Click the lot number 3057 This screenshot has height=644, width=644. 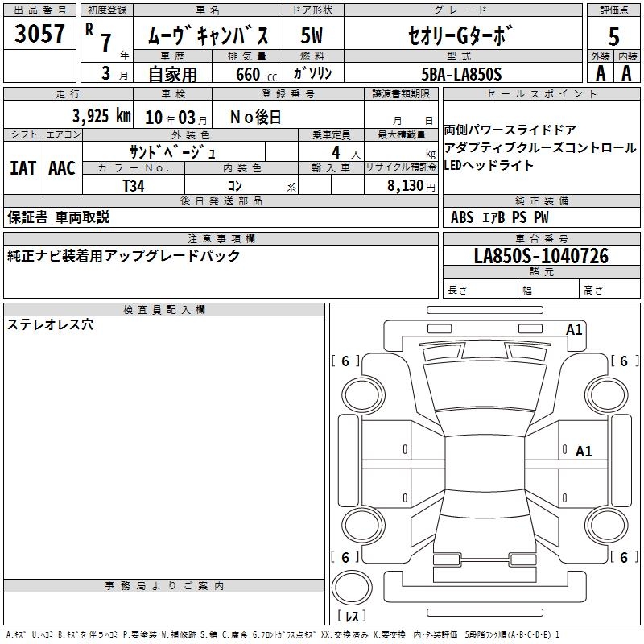coord(39,33)
